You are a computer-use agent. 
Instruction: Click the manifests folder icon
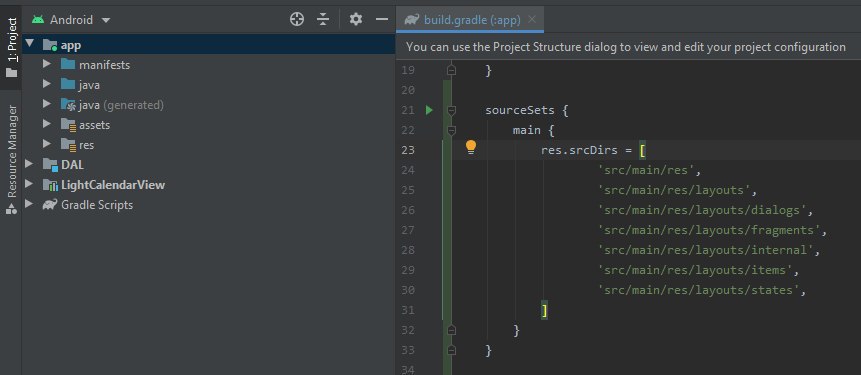point(68,64)
